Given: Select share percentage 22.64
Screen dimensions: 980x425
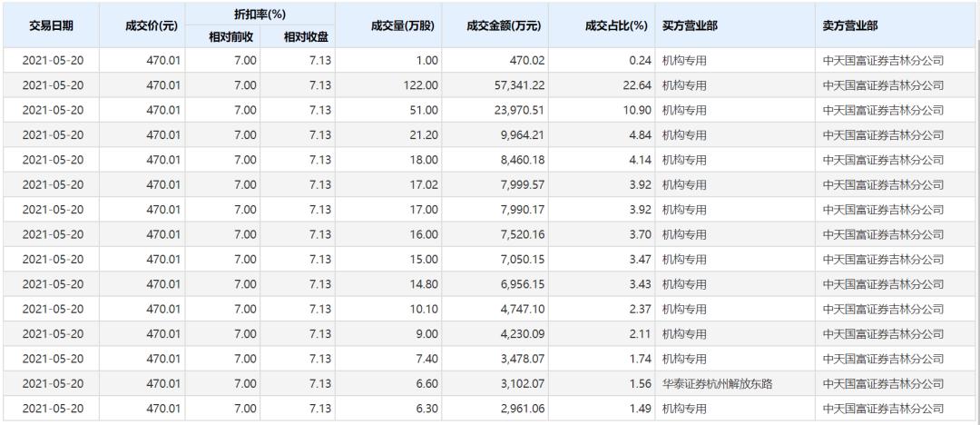Looking at the screenshot, I should [x=637, y=85].
